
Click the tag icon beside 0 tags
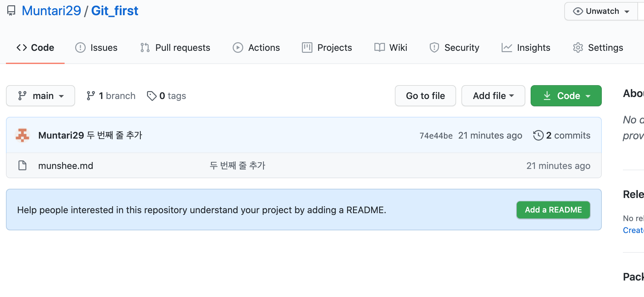point(152,96)
